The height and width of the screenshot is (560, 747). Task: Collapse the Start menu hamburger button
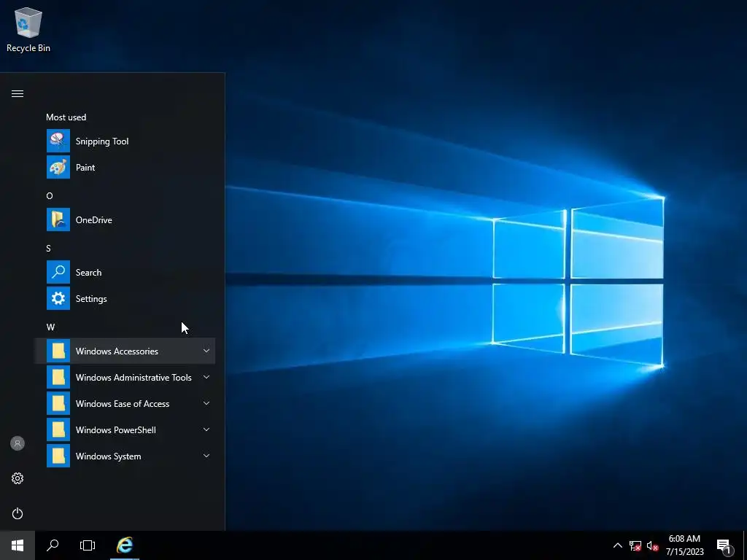18,94
